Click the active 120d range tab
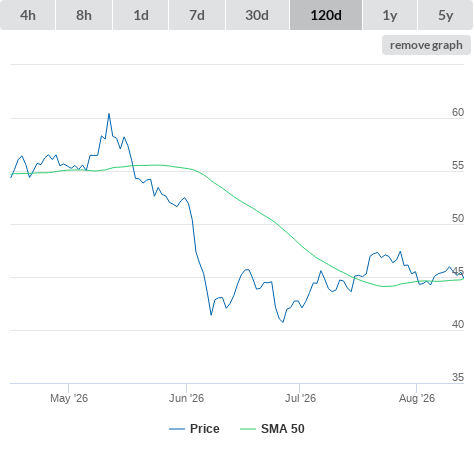Image resolution: width=474 pixels, height=455 pixels. pos(326,15)
